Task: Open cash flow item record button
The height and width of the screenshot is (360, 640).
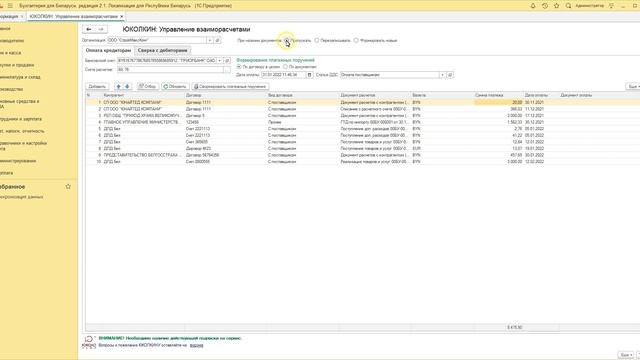Action: coord(450,75)
